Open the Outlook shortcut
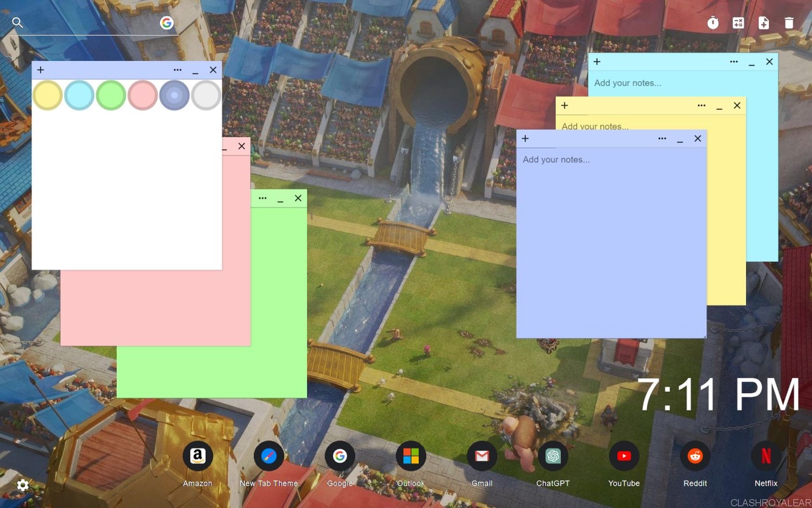 pos(411,456)
